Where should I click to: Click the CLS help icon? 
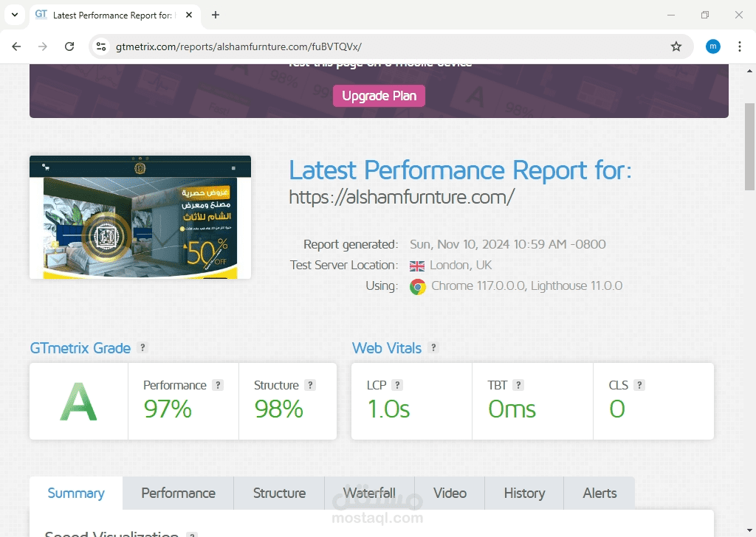pos(639,385)
